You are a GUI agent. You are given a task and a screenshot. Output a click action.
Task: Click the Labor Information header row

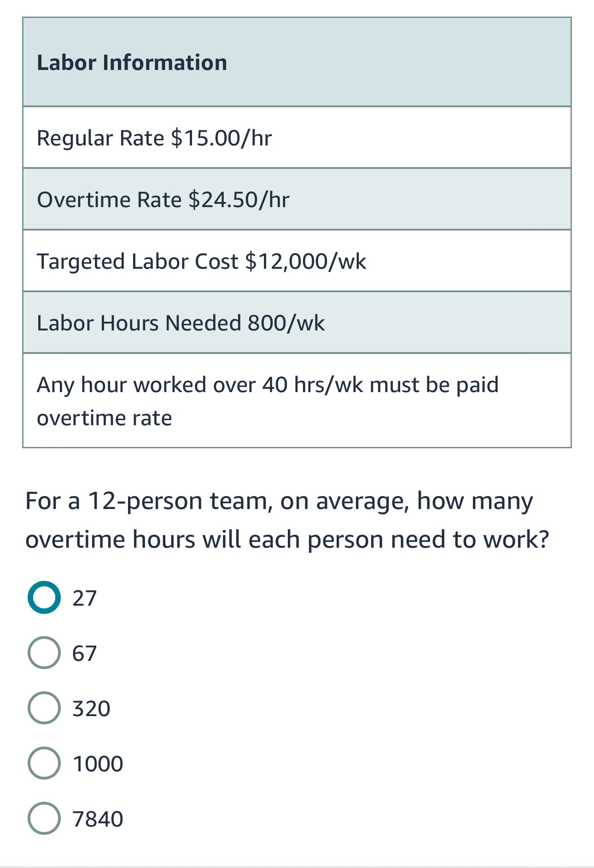(297, 62)
